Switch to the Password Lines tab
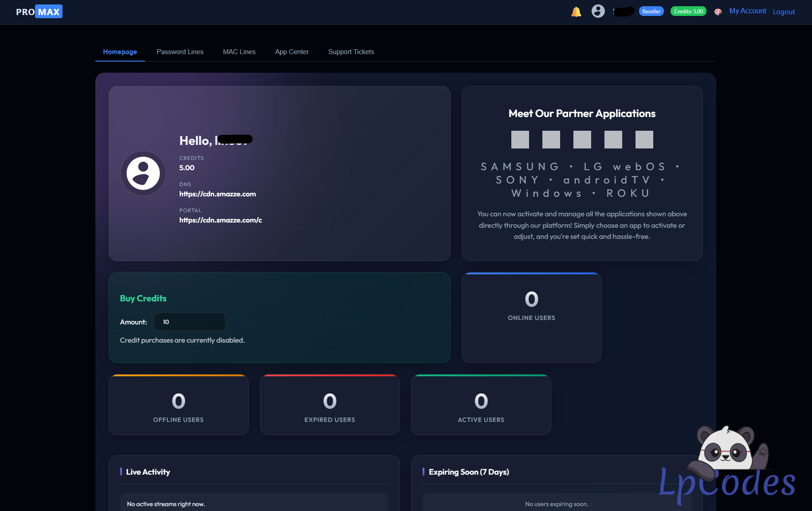Viewport: 812px width, 511px height. (x=180, y=52)
